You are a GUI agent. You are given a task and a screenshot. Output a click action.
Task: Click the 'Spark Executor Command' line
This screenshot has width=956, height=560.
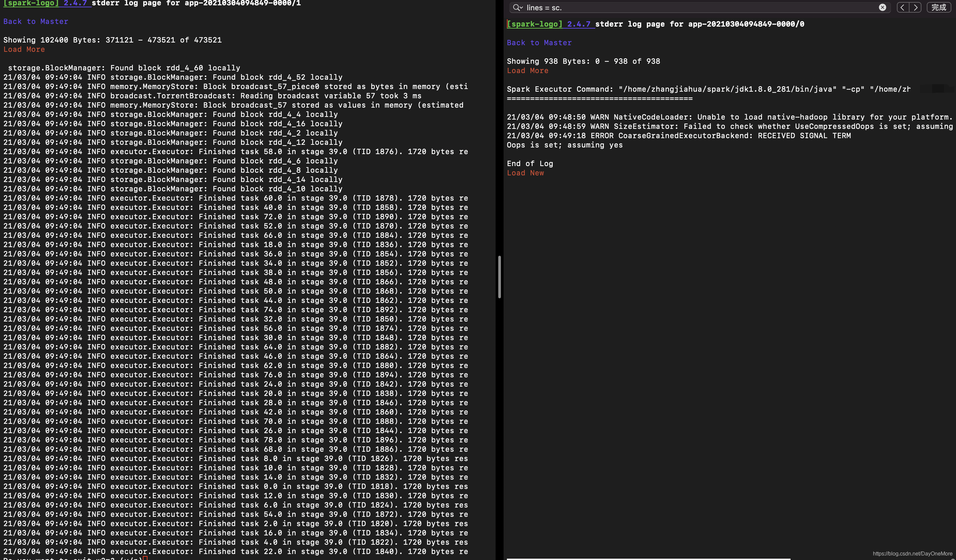pyautogui.click(x=708, y=89)
